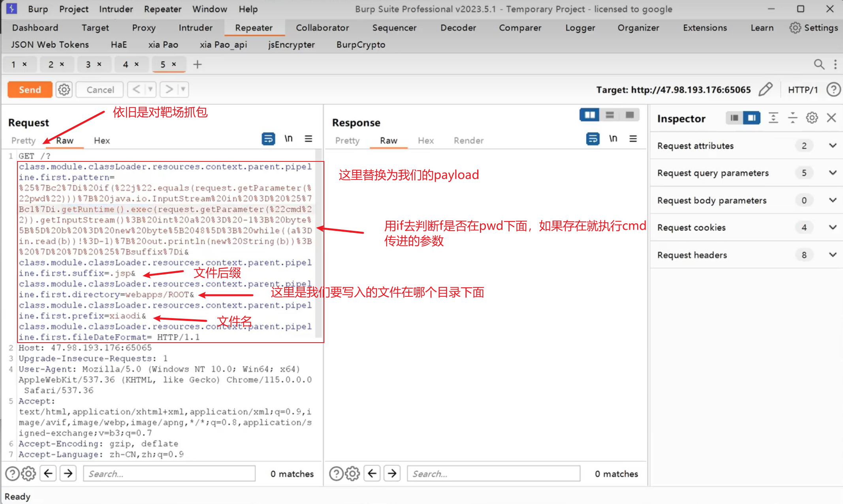The width and height of the screenshot is (843, 504).
Task: Click the request settings gear next to Send
Action: tap(64, 90)
